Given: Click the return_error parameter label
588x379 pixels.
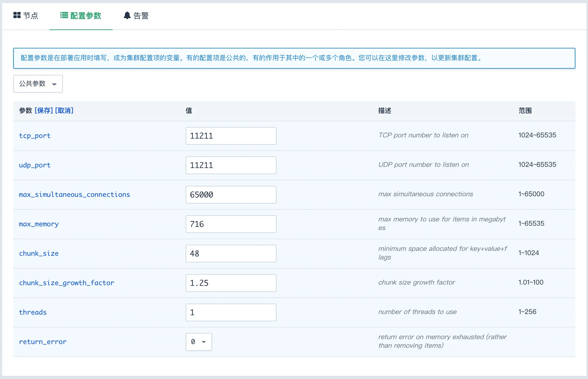Looking at the screenshot, I should 43,342.
